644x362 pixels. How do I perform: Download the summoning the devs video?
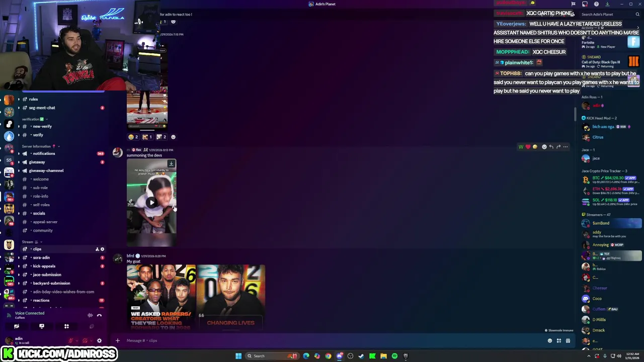(x=171, y=163)
